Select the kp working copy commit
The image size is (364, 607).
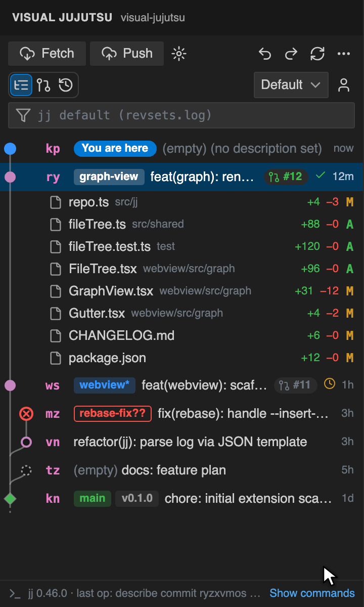tap(182, 149)
